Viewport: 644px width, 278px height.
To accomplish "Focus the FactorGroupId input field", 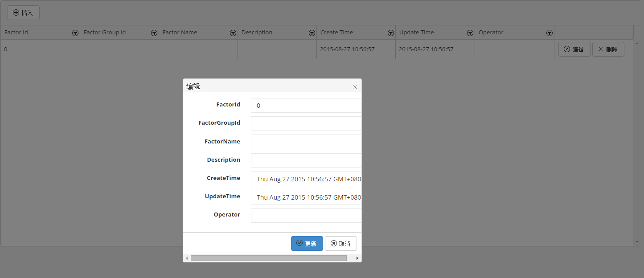I will (x=306, y=124).
